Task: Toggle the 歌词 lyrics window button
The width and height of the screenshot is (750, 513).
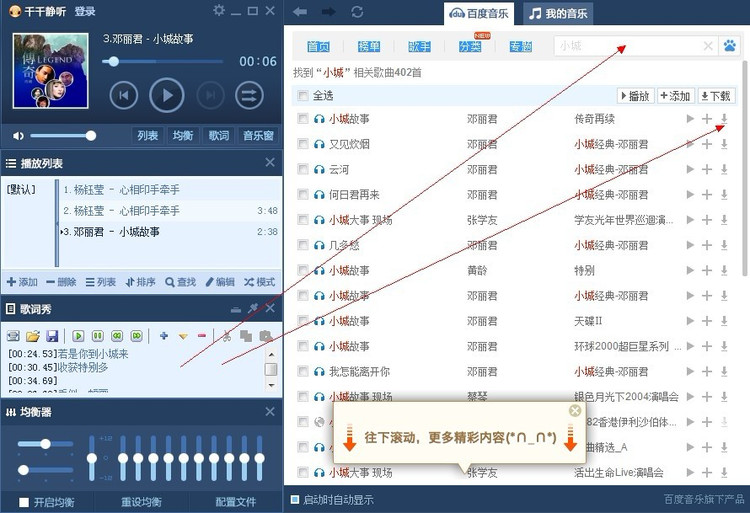Action: tap(219, 136)
